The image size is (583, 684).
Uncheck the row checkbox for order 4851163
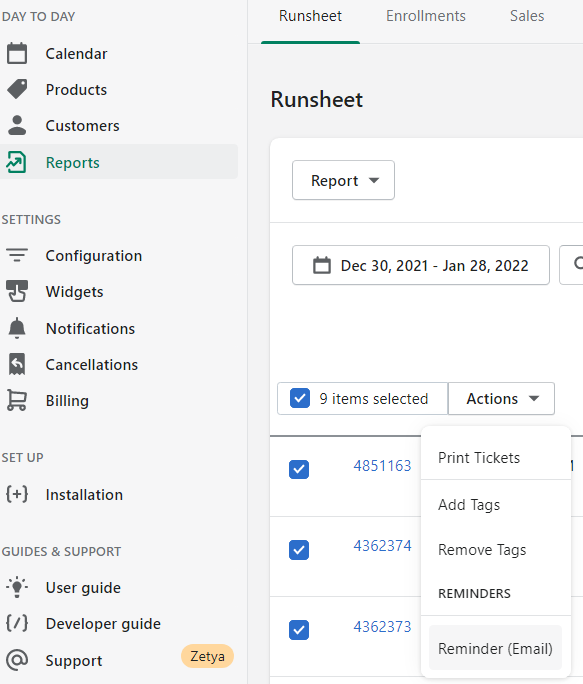point(299,469)
